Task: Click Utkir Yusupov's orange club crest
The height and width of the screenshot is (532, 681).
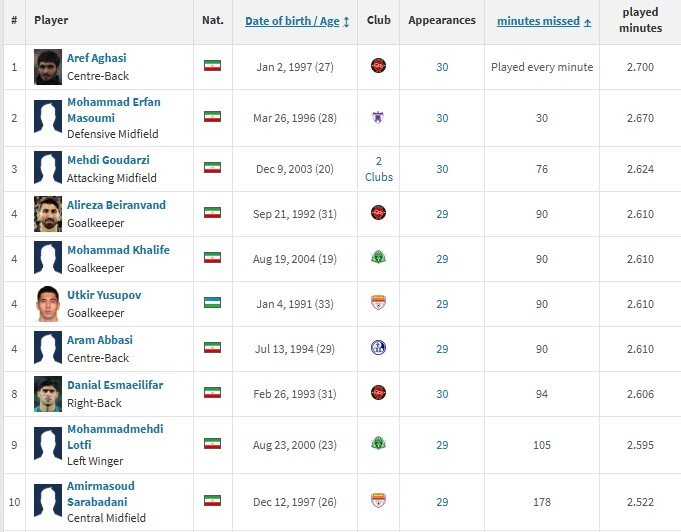Action: click(378, 303)
